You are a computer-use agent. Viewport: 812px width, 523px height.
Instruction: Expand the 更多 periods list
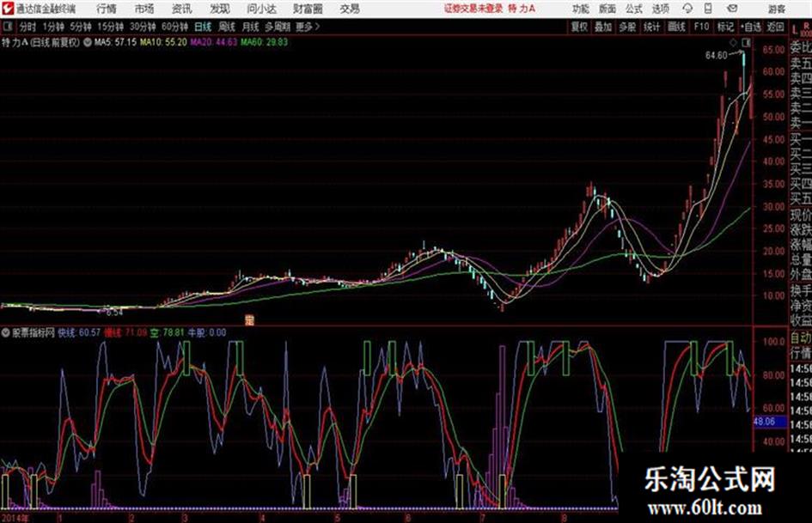pos(308,27)
